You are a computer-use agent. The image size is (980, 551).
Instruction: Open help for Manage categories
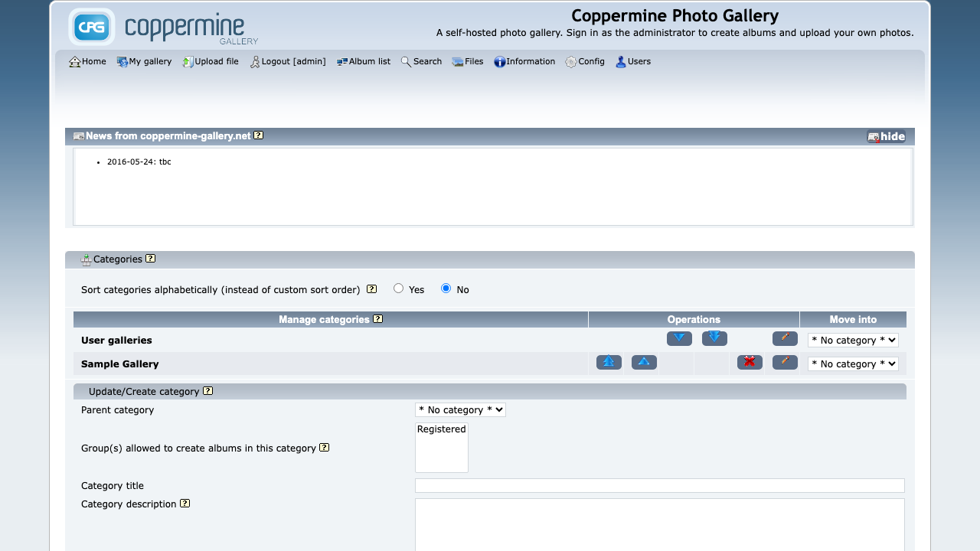(378, 319)
